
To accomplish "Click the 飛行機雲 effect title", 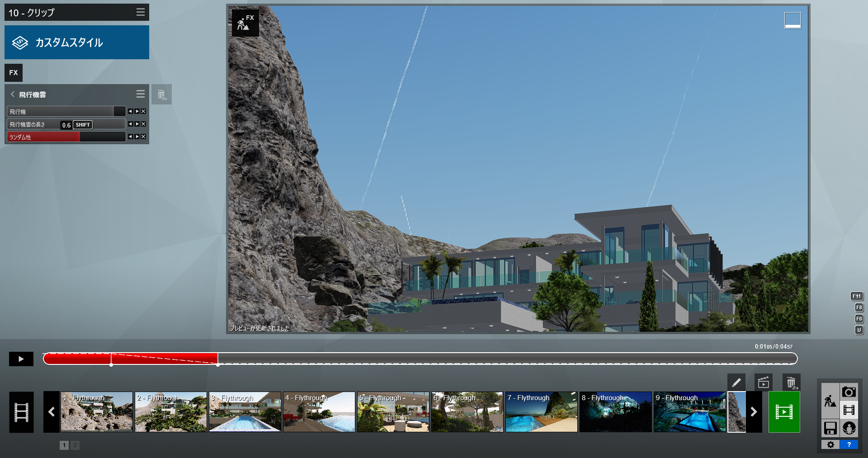I will 33,94.
